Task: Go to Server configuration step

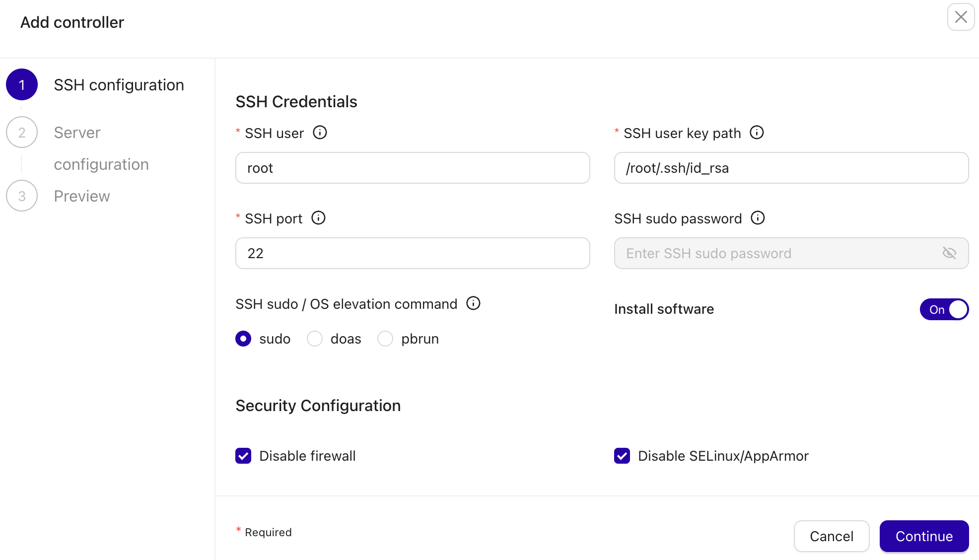Action: click(22, 132)
